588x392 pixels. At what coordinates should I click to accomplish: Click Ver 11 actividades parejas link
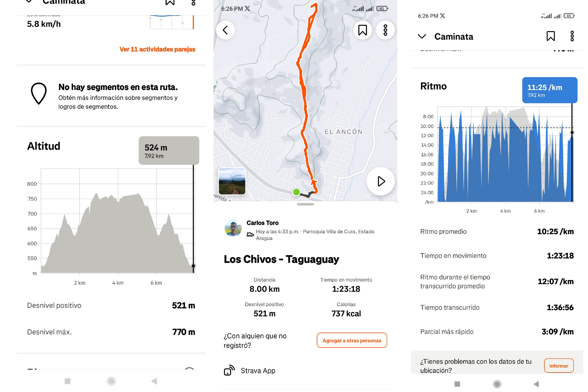click(157, 49)
